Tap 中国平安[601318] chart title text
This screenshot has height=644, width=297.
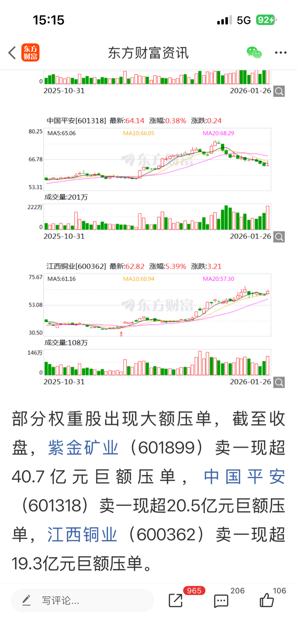(76, 121)
